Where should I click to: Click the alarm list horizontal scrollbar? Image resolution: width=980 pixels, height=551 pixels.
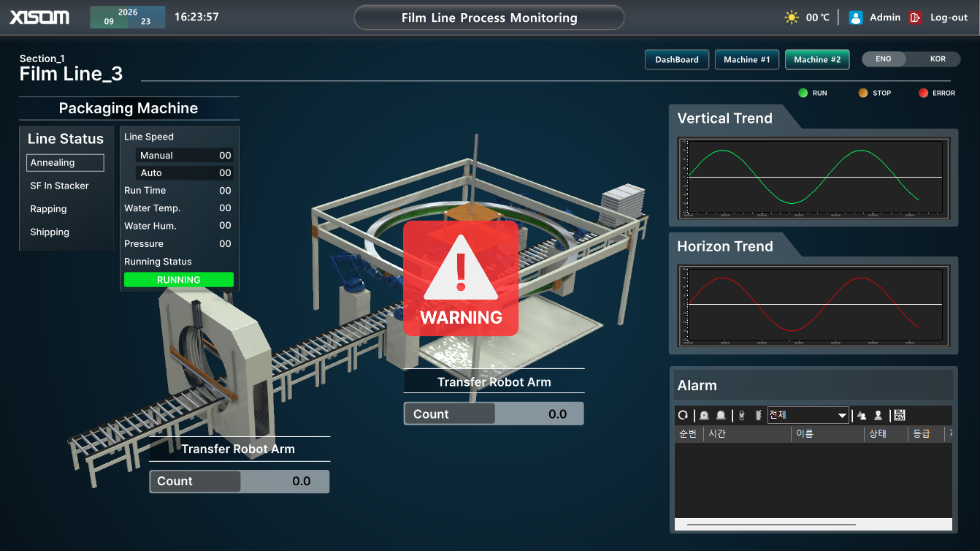coord(771,525)
